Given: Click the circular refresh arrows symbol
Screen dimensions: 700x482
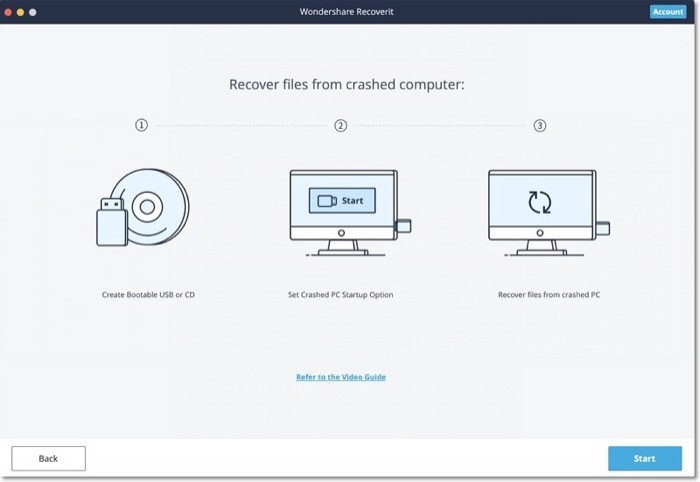Looking at the screenshot, I should 540,201.
